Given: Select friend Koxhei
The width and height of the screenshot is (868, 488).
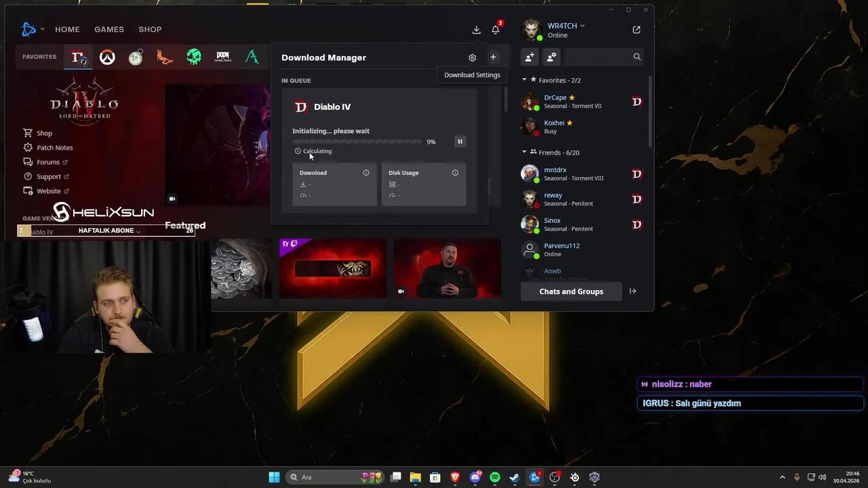Looking at the screenshot, I should [582, 127].
